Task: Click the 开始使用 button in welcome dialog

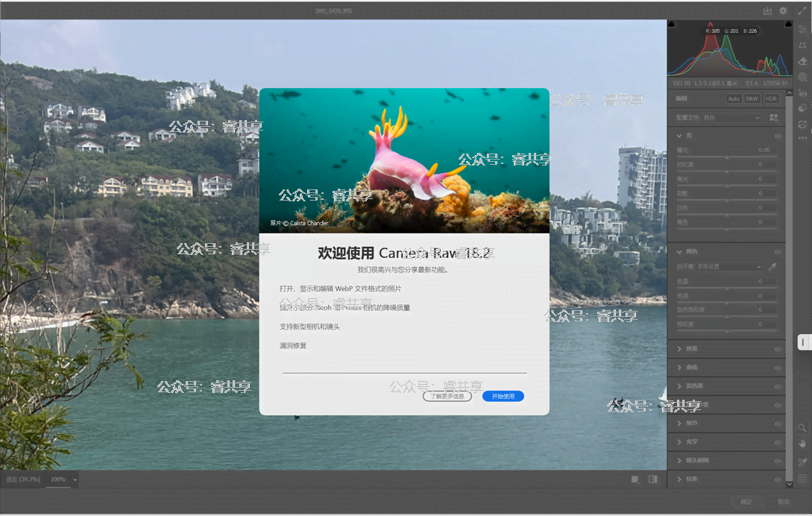Action: (x=503, y=396)
